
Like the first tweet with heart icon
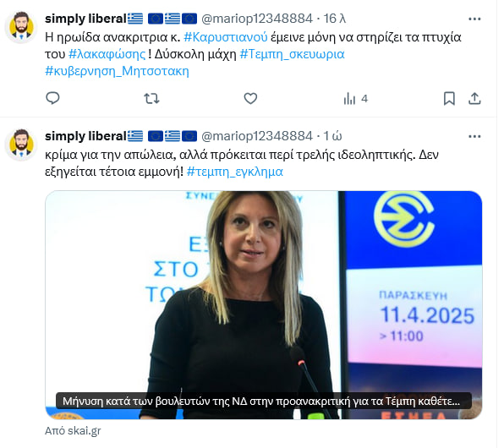tap(250, 98)
